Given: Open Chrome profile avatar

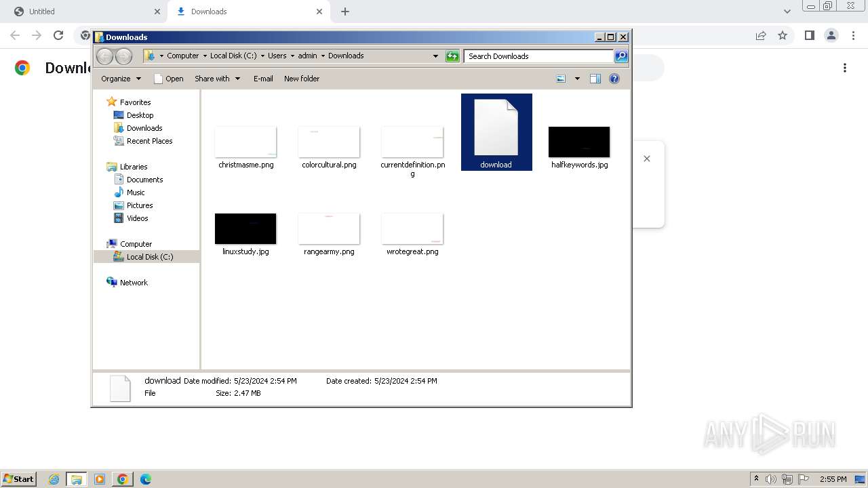Looking at the screenshot, I should pyautogui.click(x=831, y=35).
